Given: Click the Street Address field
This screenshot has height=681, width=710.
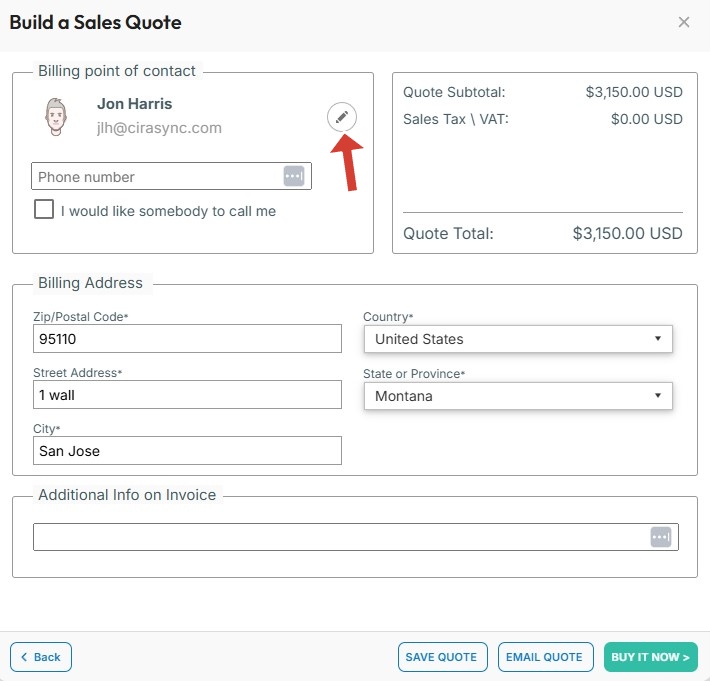Looking at the screenshot, I should [x=187, y=395].
